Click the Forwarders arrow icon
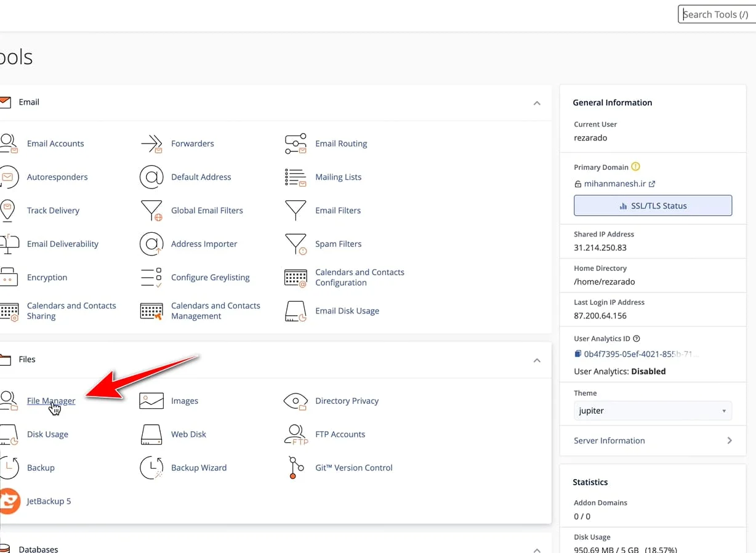The width and height of the screenshot is (756, 553). (x=151, y=143)
